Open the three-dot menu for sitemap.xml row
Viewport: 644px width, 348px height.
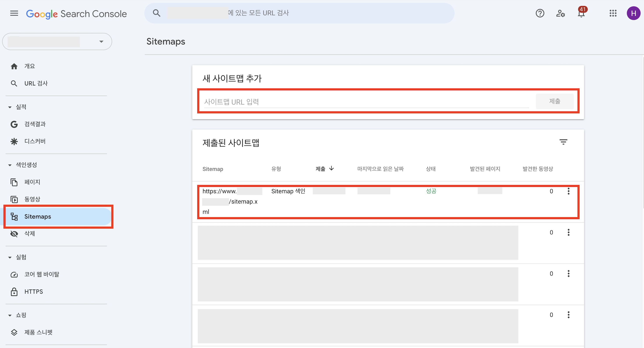tap(568, 191)
